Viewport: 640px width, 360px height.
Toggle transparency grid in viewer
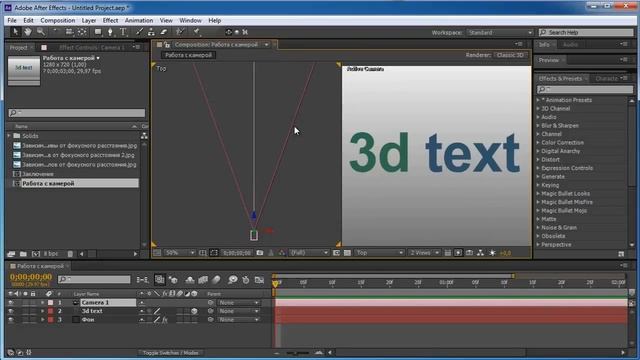347,253
